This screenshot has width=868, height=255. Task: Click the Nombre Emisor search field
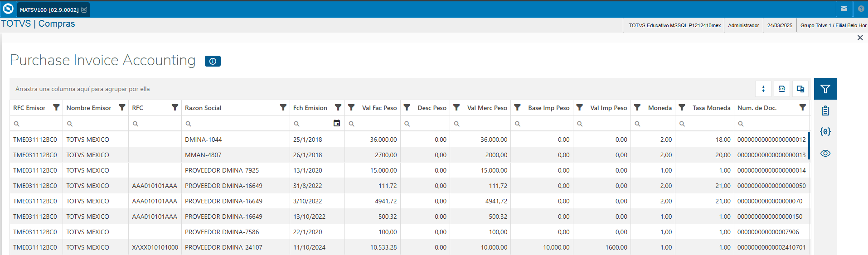[96, 124]
